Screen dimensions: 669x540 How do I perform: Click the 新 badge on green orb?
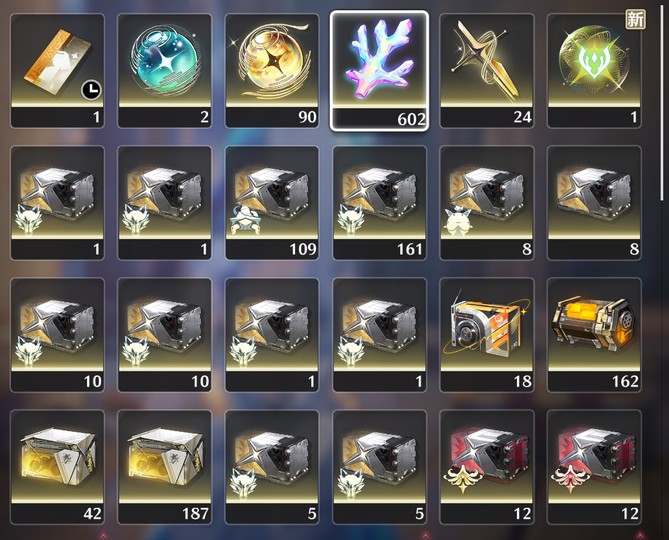click(x=635, y=20)
